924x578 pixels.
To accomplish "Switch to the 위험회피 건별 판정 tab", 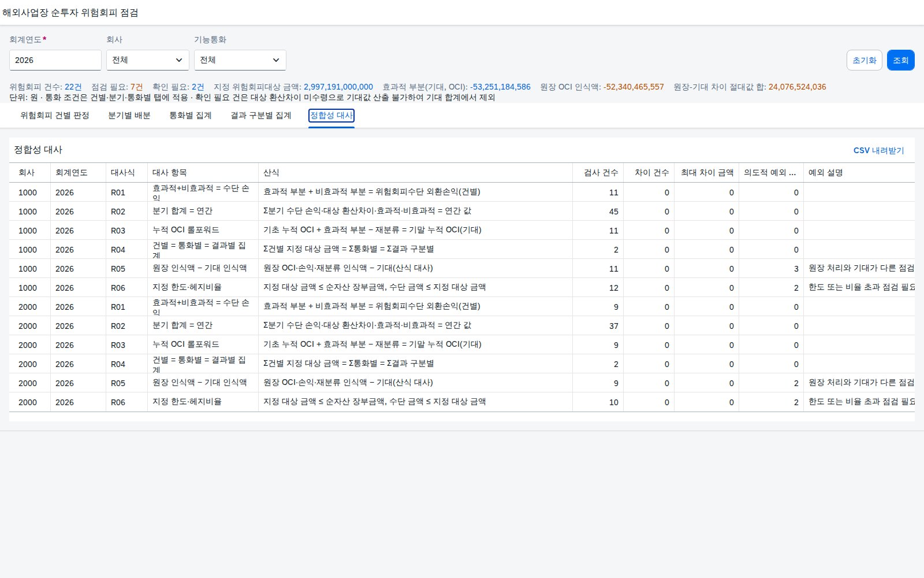I will (x=55, y=116).
